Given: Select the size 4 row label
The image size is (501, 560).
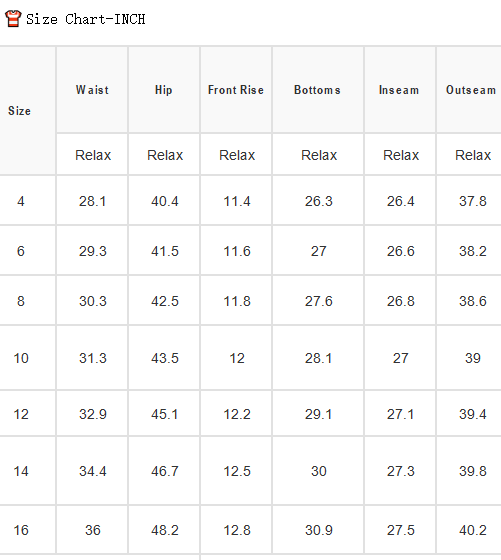Looking at the screenshot, I should pyautogui.click(x=21, y=201).
